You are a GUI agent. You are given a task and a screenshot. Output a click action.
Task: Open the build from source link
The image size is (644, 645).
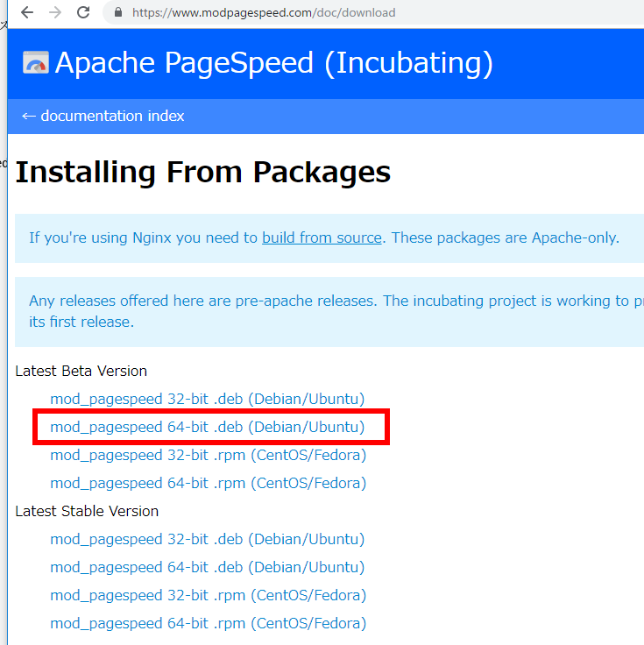(322, 237)
